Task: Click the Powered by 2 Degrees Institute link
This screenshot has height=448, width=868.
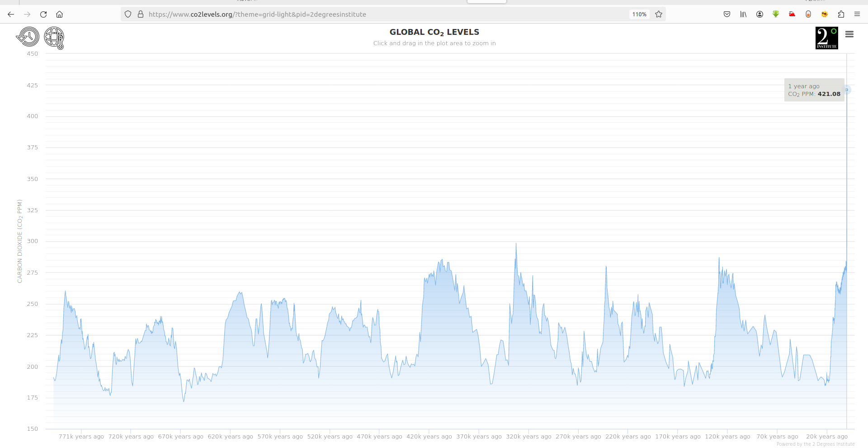Action: point(816,444)
